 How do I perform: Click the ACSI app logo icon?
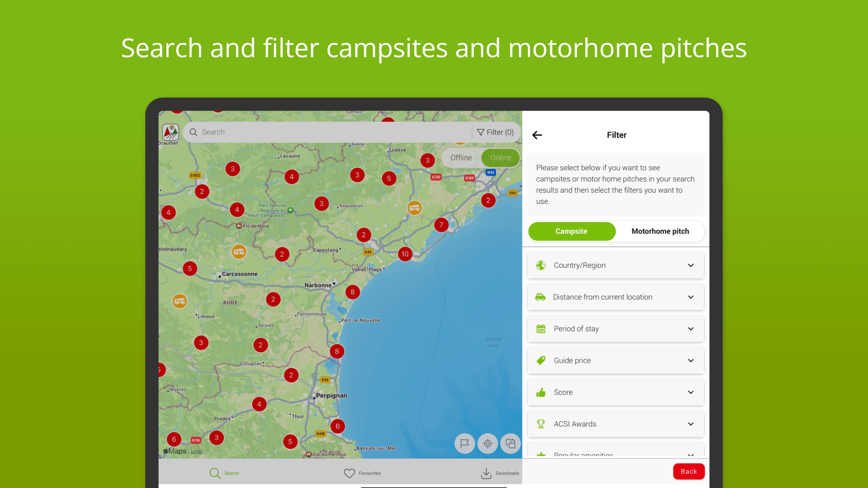coord(170,132)
